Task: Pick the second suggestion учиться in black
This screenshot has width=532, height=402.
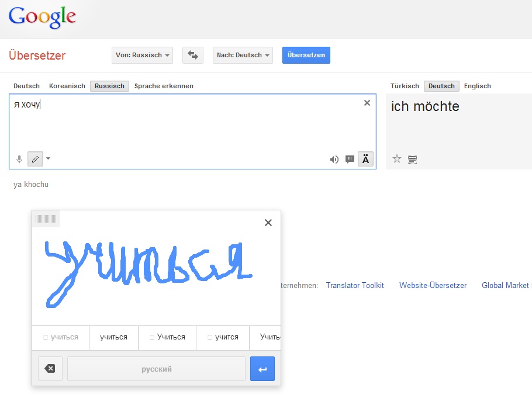Action: 113,337
